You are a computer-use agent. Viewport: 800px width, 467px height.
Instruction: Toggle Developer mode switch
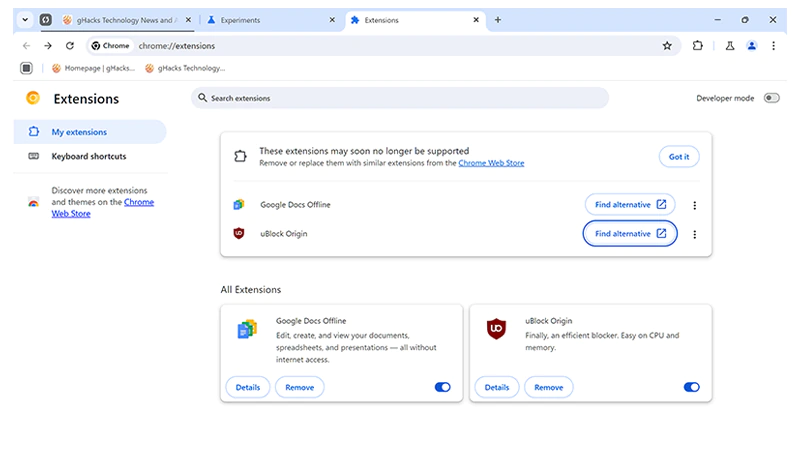(x=771, y=98)
